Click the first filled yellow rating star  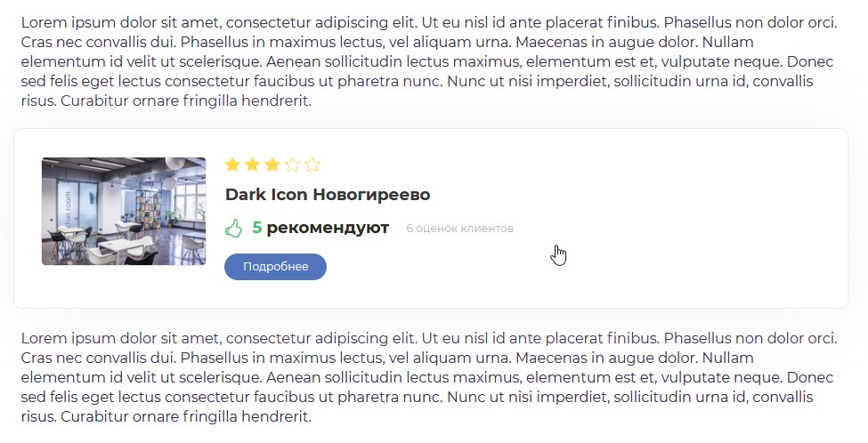233,165
